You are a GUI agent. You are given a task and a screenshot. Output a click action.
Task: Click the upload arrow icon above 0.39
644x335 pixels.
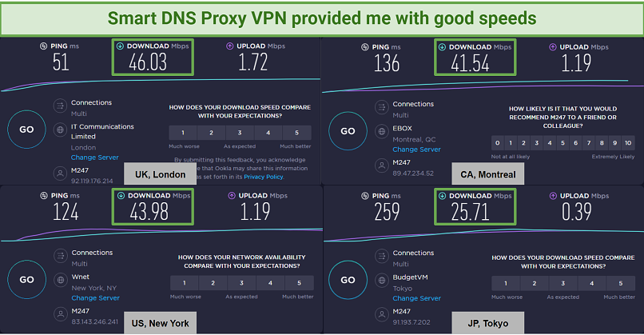pos(553,196)
